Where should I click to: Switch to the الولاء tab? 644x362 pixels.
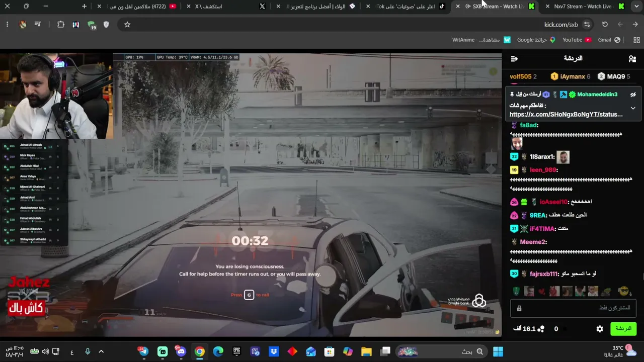tap(317, 7)
